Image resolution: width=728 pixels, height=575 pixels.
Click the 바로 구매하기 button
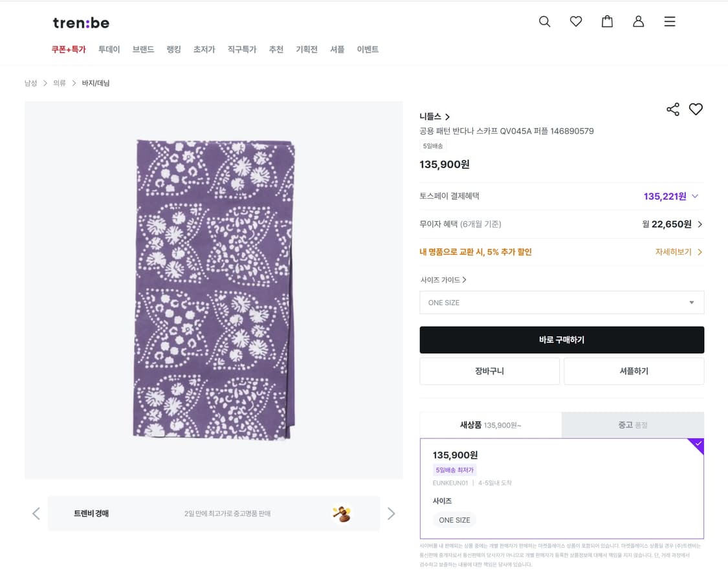pyautogui.click(x=562, y=340)
